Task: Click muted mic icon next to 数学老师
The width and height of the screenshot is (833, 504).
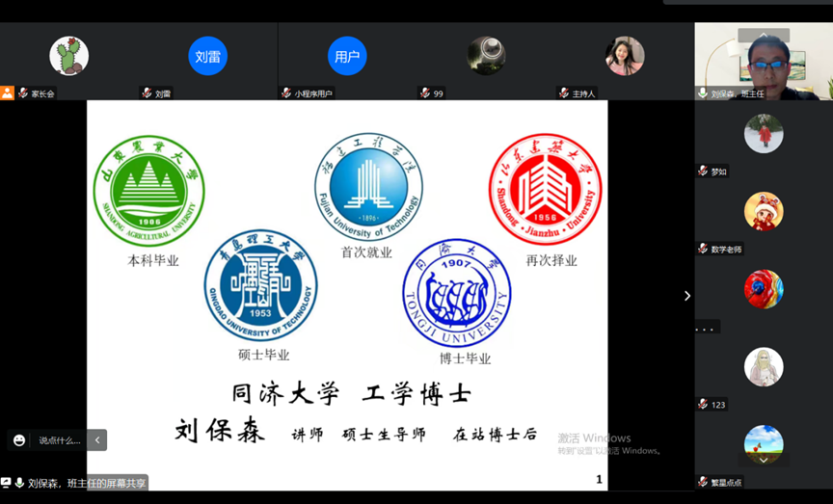Action: point(703,249)
